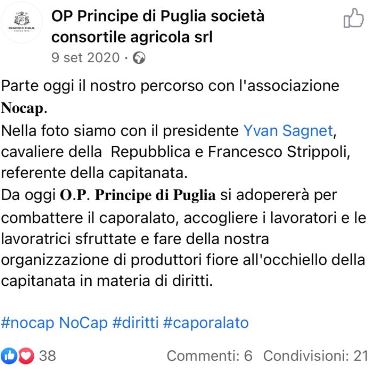View the 6 comments on the post
The height and width of the screenshot is (375, 380).
point(209,356)
